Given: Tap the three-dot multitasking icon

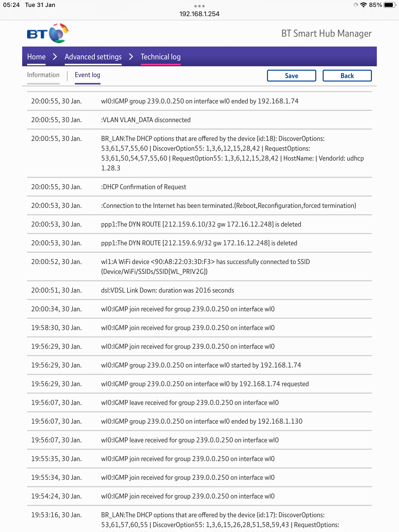Looking at the screenshot, I should click(199, 6).
